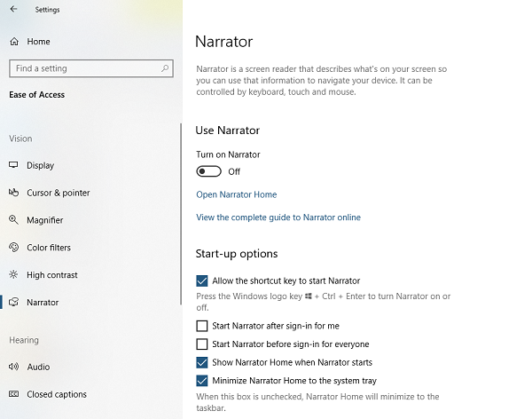532x419 pixels.
Task: Turn on the Narrator toggle switch
Action: (208, 171)
